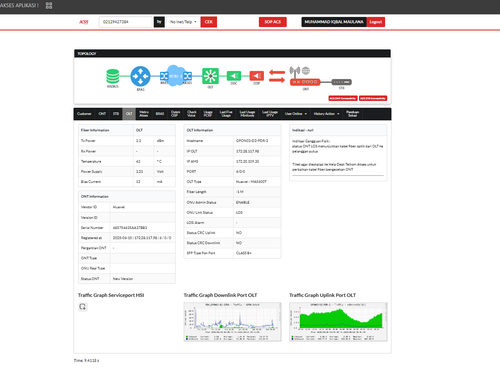Image resolution: width=500 pixels, height=370 pixels.
Task: Open the Last Usage Minitools tab
Action: click(247, 114)
